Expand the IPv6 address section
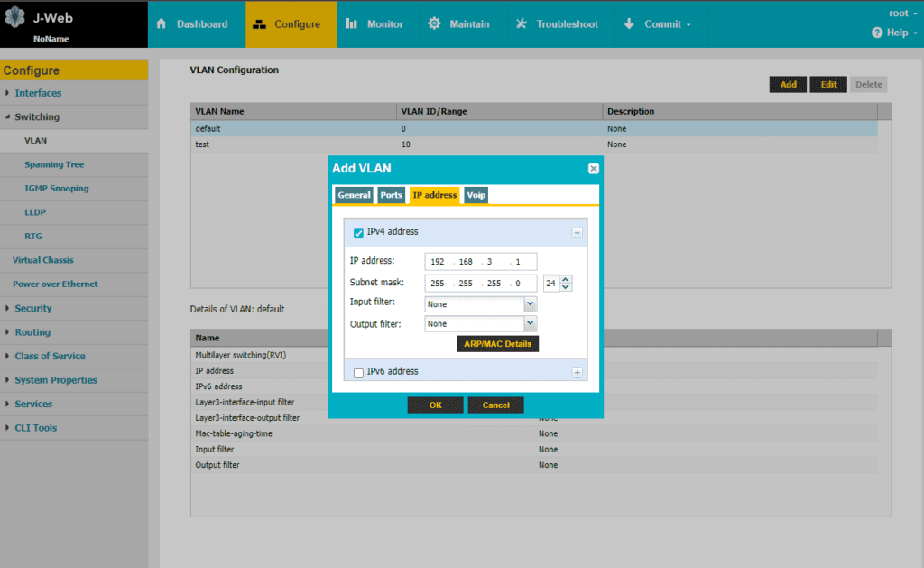 coord(577,373)
